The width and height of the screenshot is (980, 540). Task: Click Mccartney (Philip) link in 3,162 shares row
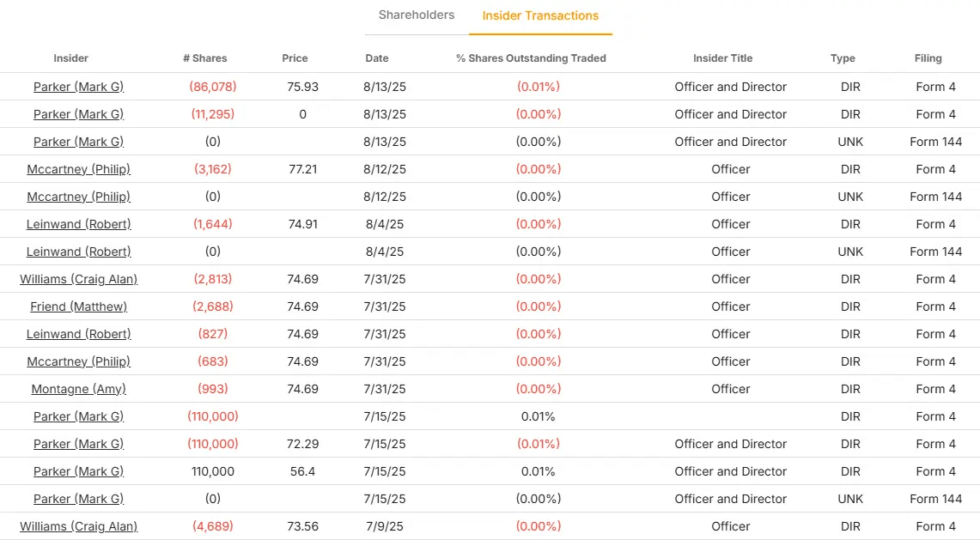[x=78, y=169]
